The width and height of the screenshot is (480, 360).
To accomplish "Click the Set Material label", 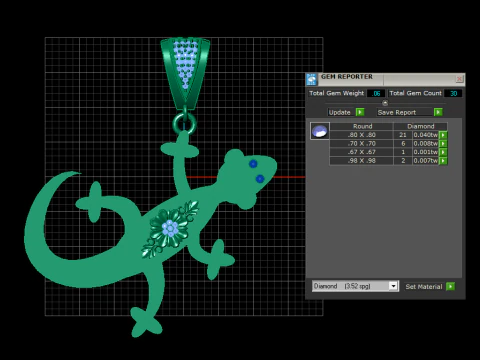I will point(424,287).
